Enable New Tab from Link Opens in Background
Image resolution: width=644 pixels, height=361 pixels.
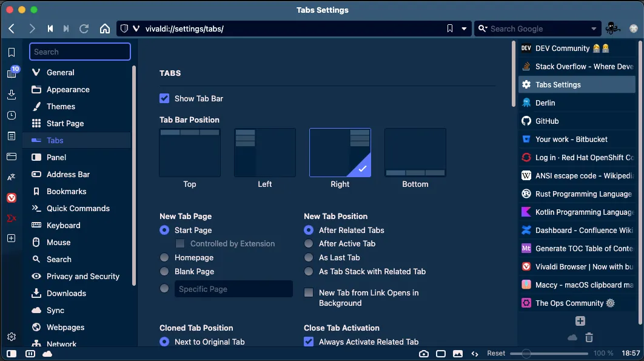pyautogui.click(x=309, y=292)
